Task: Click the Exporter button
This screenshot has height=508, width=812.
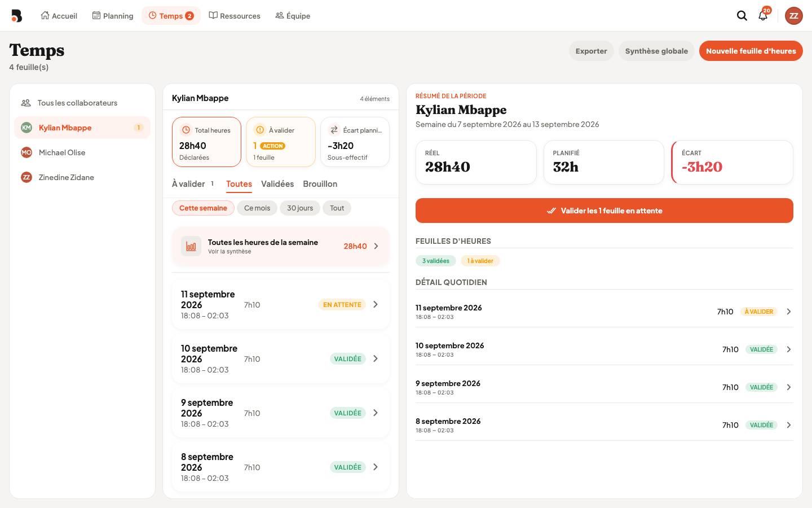Action: [x=592, y=51]
